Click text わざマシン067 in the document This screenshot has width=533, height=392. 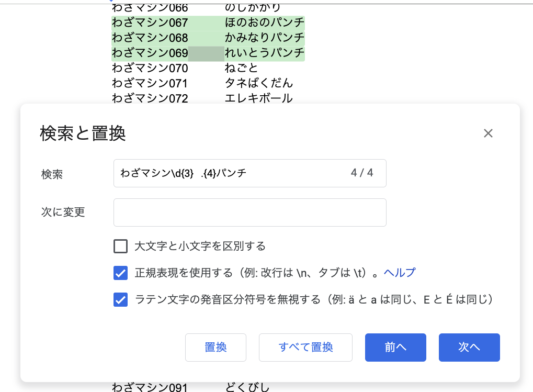coord(150,23)
